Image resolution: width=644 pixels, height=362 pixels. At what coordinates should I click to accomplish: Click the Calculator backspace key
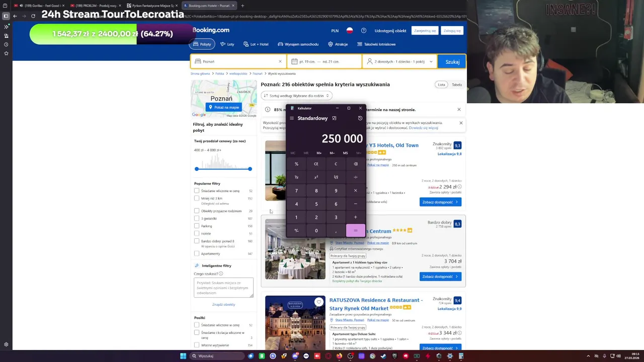pyautogui.click(x=356, y=164)
